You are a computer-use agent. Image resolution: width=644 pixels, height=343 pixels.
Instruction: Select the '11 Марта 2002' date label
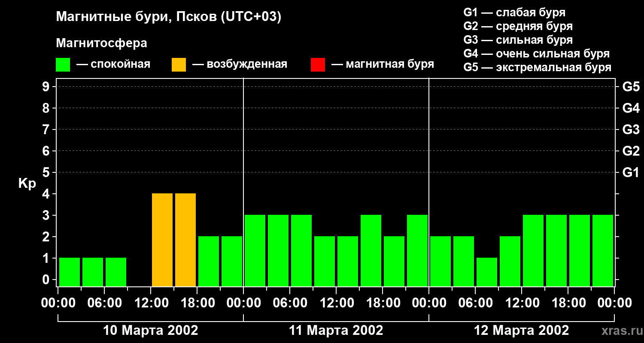(x=336, y=331)
